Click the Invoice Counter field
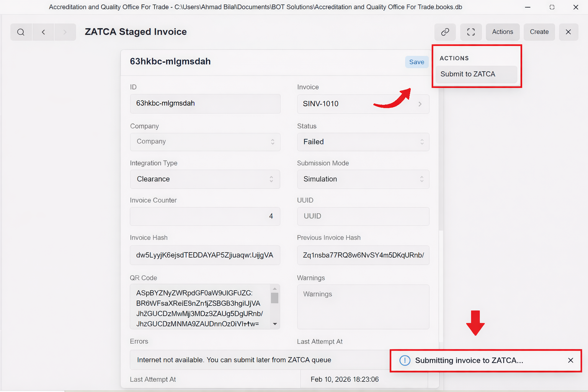 coord(205,216)
